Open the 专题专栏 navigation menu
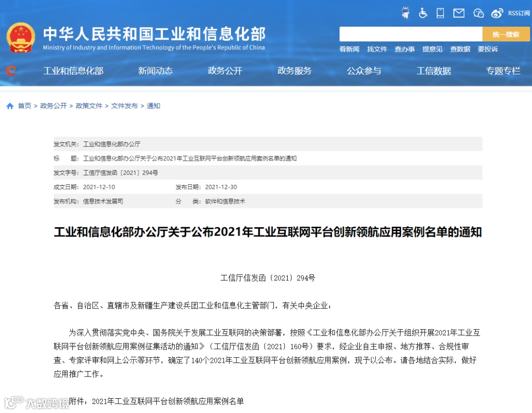 tap(503, 70)
